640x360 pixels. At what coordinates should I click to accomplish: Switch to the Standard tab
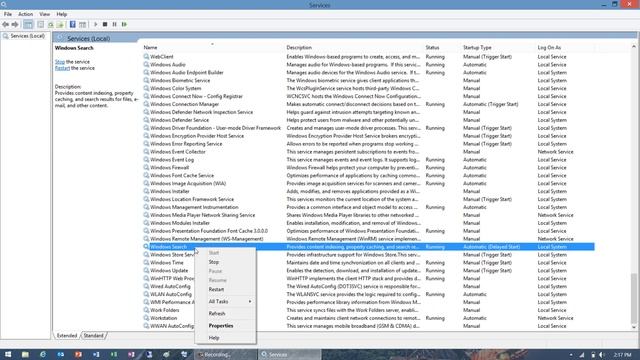point(93,336)
